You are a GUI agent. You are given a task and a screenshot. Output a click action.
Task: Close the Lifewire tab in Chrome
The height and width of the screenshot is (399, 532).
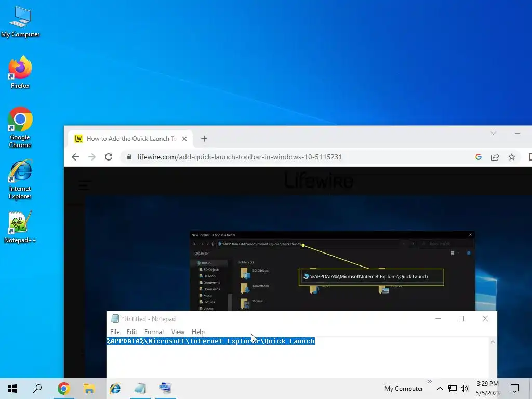pos(184,138)
